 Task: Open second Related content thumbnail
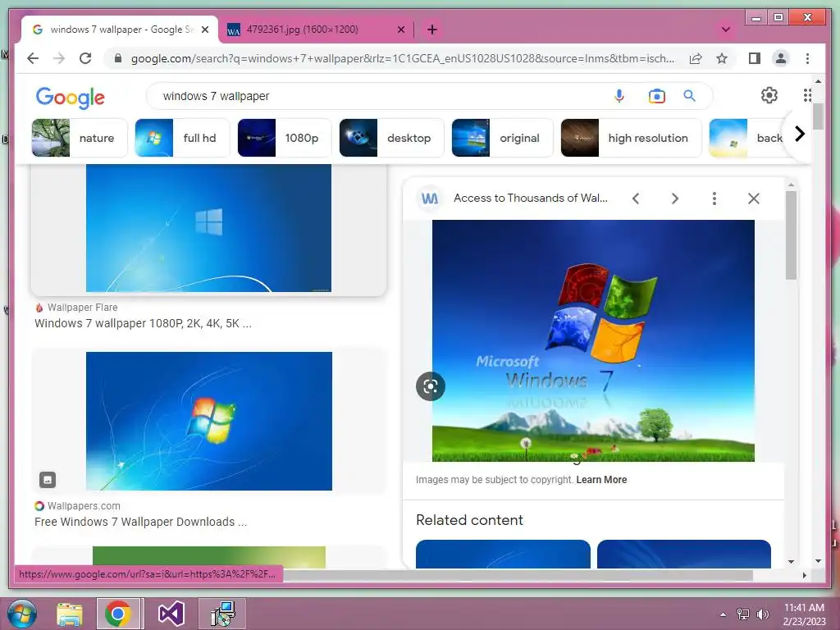(x=684, y=554)
